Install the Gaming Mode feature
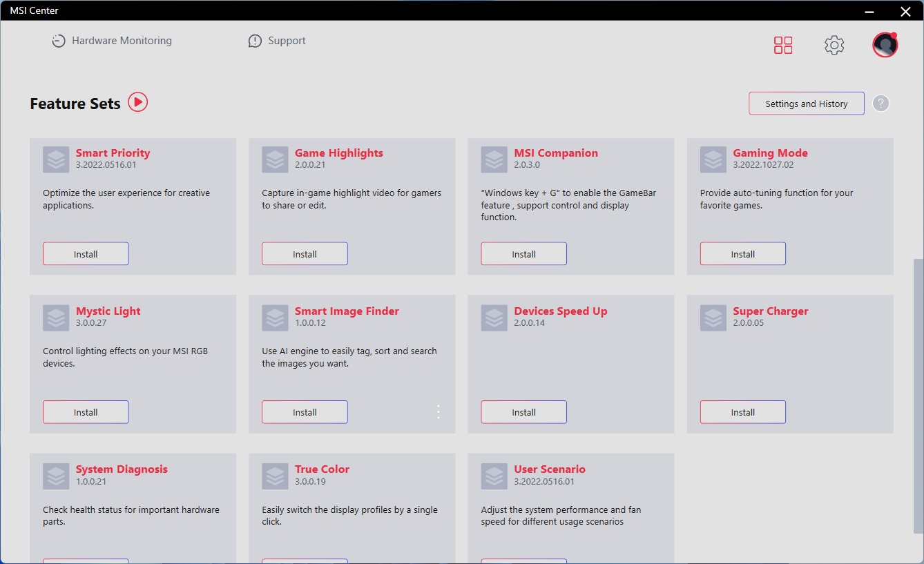 (742, 254)
